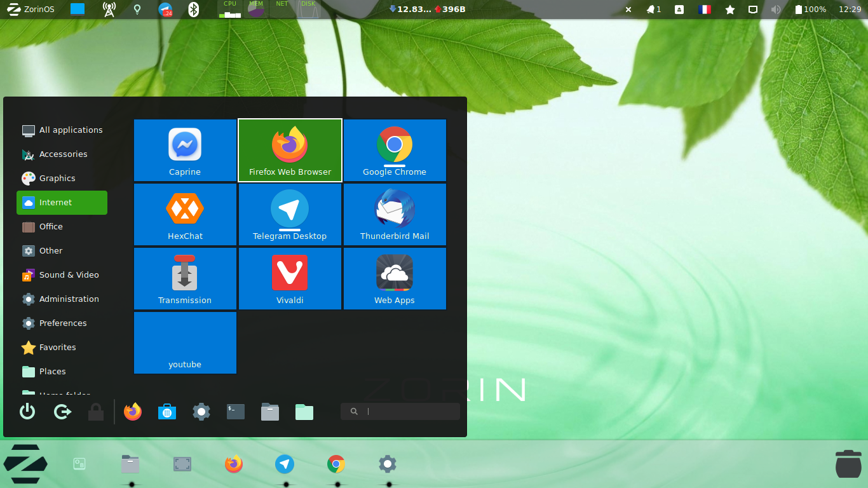This screenshot has height=488, width=868.
Task: Open the Bluetooth panel indicator
Action: [x=194, y=10]
